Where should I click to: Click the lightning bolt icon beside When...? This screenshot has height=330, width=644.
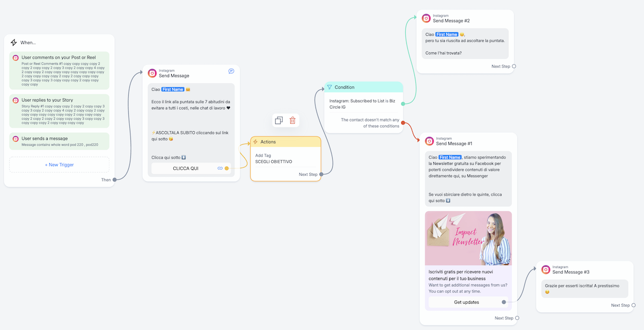[x=14, y=42]
